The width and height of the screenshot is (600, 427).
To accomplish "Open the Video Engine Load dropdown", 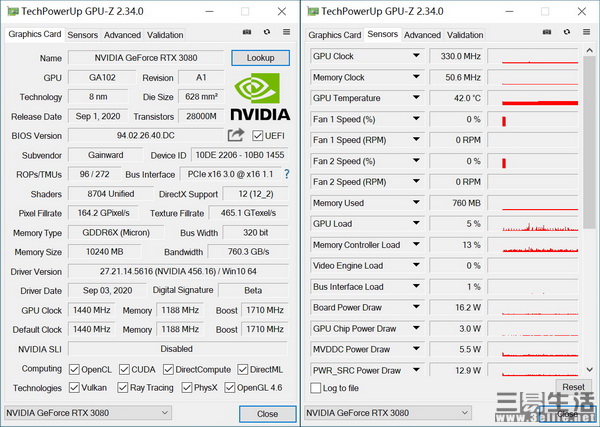I will click(x=416, y=266).
